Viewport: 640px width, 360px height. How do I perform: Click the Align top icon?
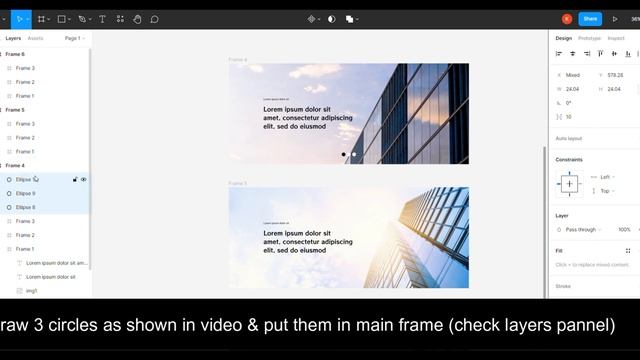coord(600,53)
